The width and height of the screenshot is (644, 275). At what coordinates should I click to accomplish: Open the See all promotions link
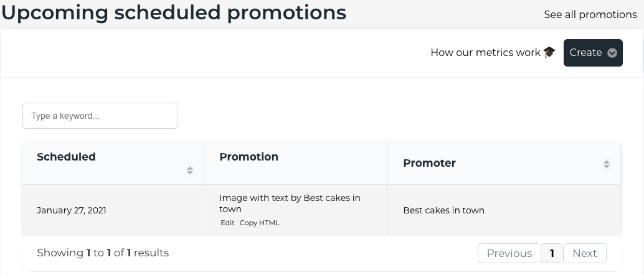590,15
